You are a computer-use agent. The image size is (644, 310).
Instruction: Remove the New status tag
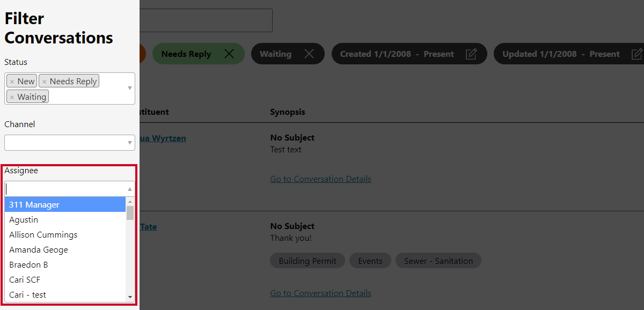[12, 82]
